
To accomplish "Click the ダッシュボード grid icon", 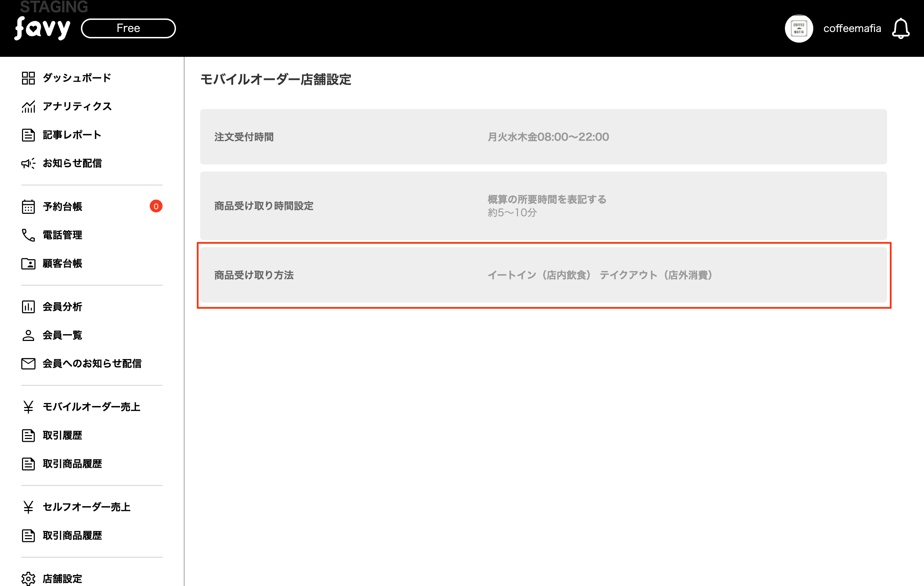I will coord(28,78).
